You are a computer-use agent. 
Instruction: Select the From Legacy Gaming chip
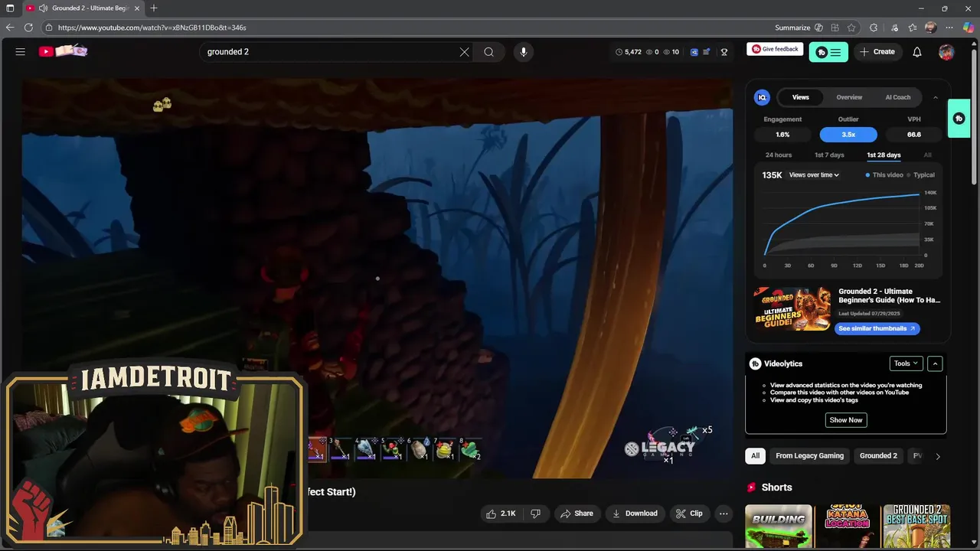[809, 456]
